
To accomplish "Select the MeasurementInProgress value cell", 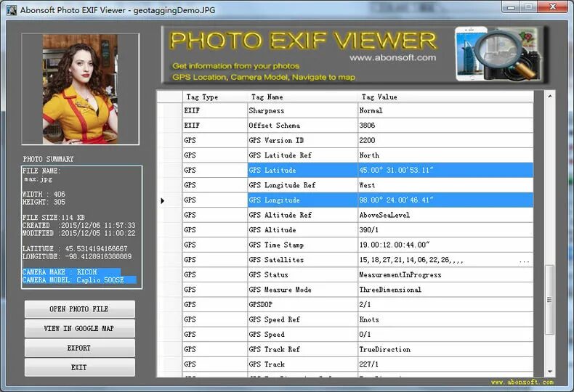I will pos(445,275).
